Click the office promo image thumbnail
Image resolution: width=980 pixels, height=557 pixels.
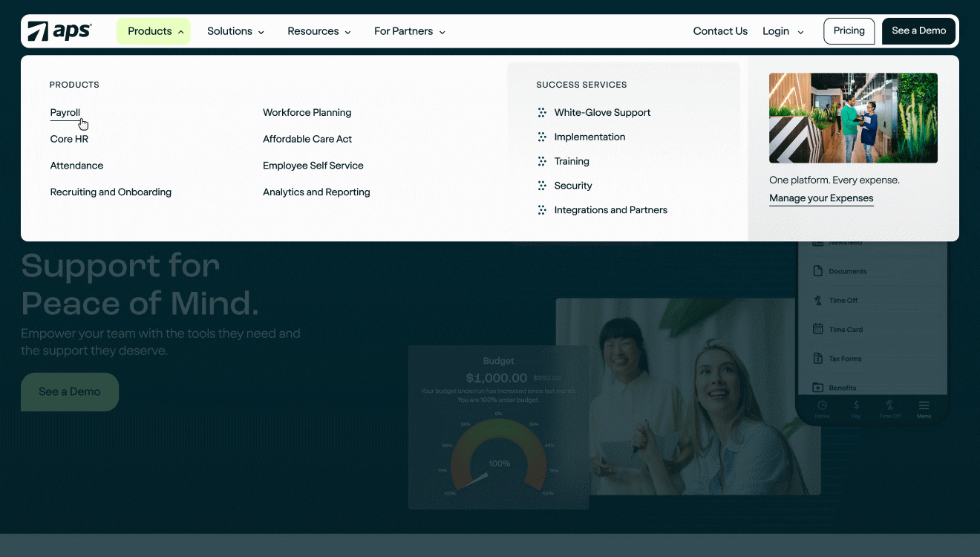point(853,118)
